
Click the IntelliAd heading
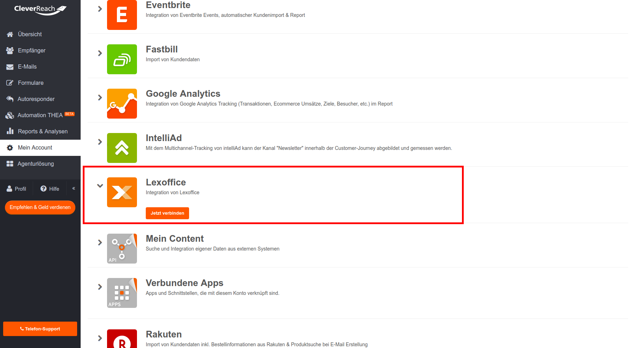coord(164,138)
